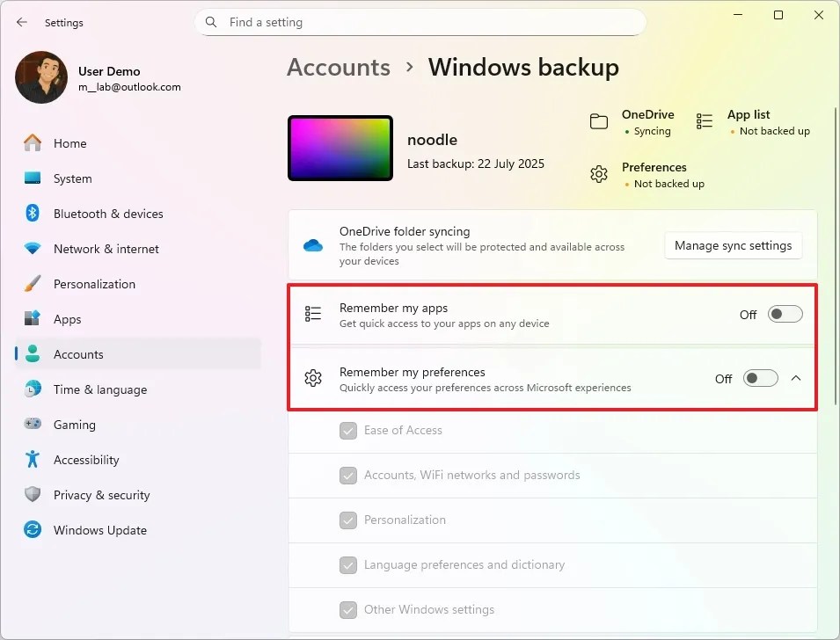Open Bluetooth & devices settings
Screen dimensions: 840x640
31,214
